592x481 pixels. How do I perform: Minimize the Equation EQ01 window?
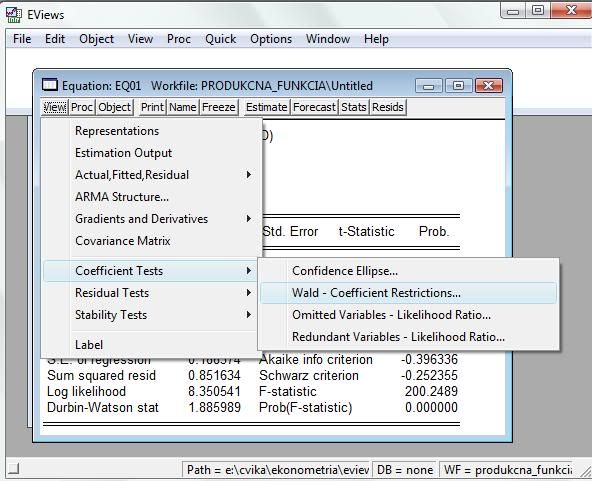(x=428, y=86)
